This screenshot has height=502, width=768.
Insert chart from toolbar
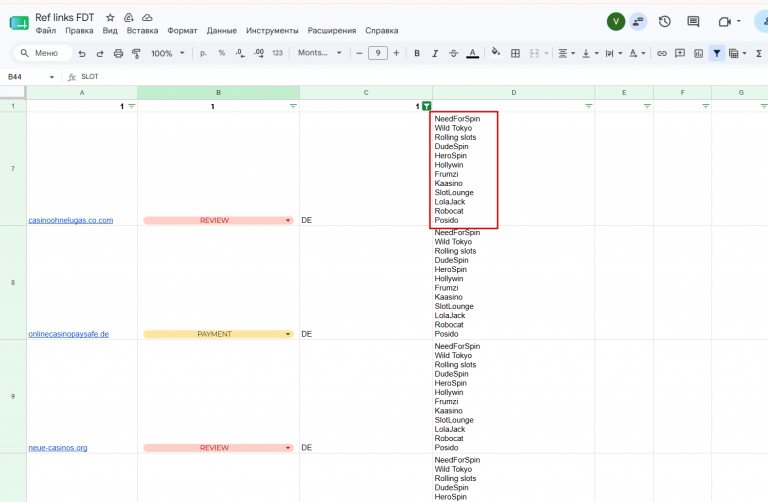click(698, 53)
